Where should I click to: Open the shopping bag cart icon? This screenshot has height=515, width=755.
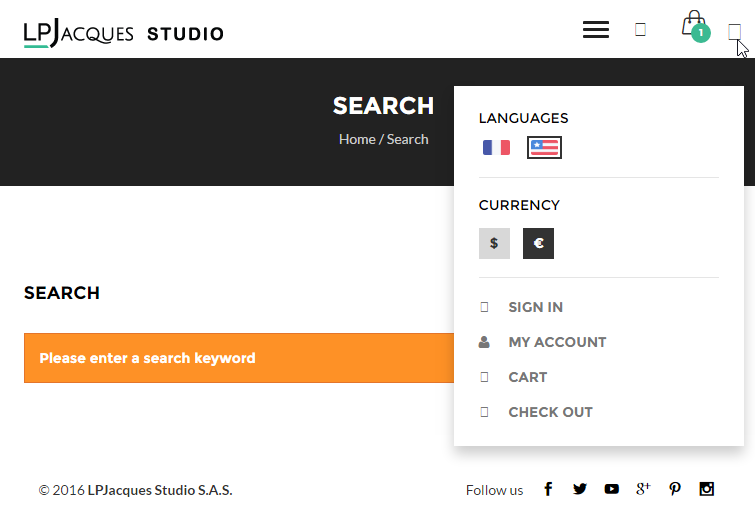coord(695,26)
